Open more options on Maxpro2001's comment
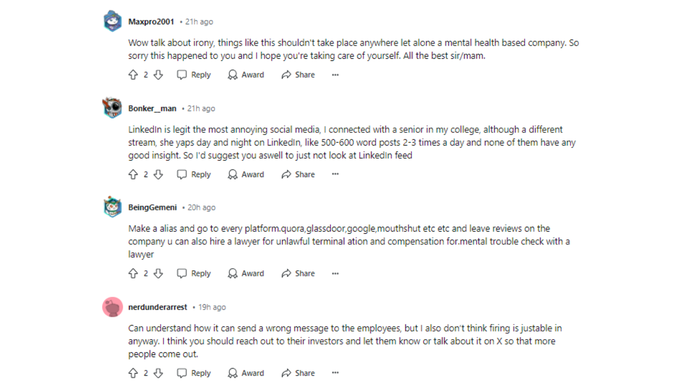Image resolution: width=680 pixels, height=383 pixels. coord(335,75)
